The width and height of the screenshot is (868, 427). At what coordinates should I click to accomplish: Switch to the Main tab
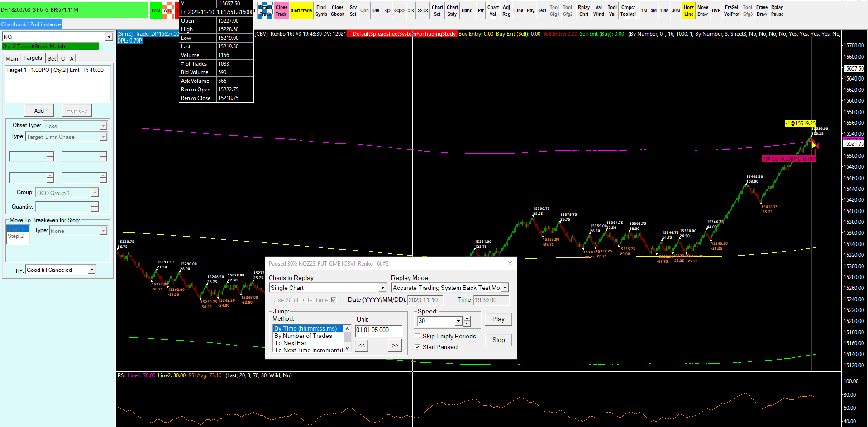12,58
